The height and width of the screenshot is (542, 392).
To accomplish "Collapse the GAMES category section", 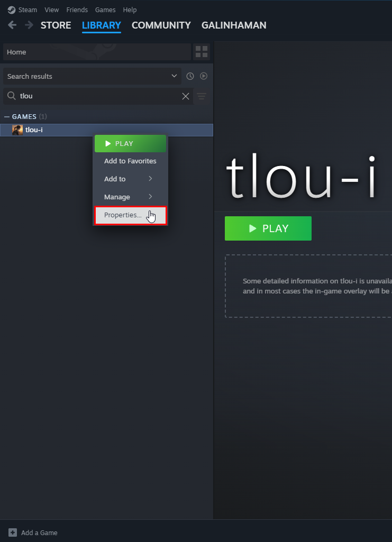I will point(7,116).
